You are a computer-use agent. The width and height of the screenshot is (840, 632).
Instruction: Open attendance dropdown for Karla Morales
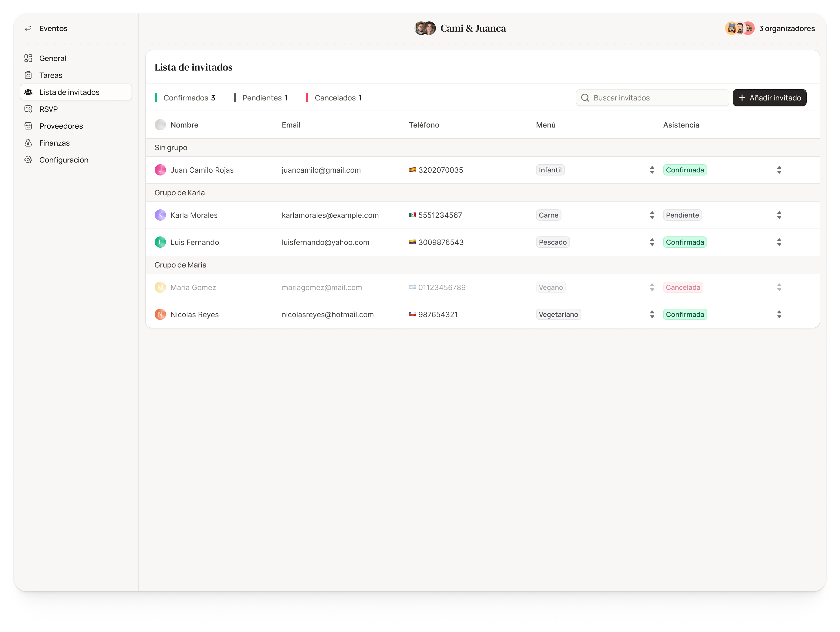click(779, 215)
